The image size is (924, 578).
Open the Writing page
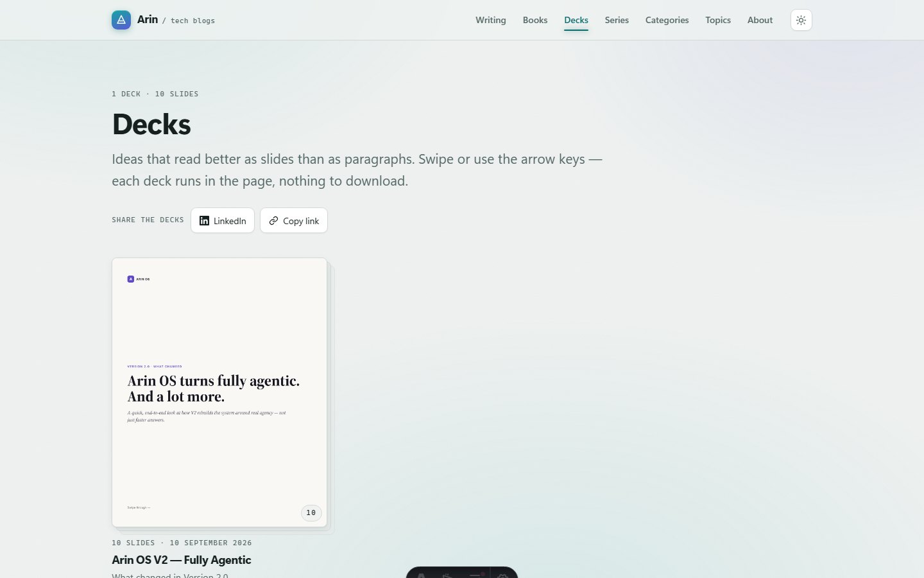point(491,20)
